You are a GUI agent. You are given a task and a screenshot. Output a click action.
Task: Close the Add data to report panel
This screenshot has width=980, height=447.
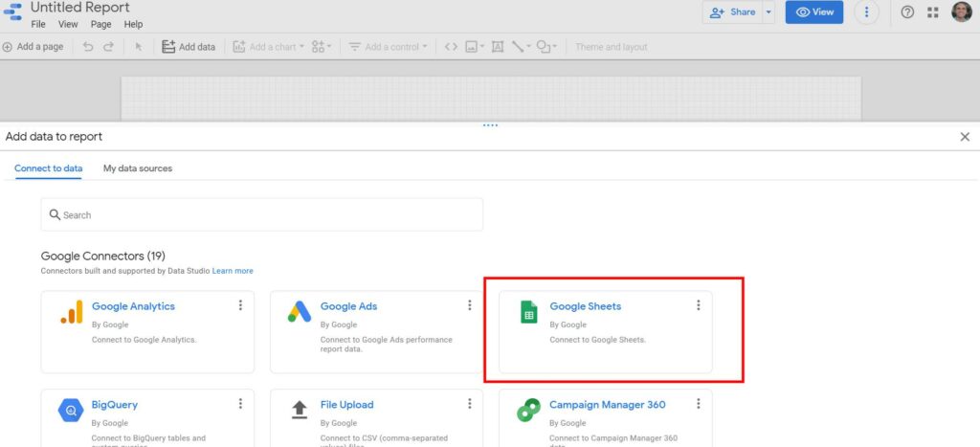(x=965, y=137)
